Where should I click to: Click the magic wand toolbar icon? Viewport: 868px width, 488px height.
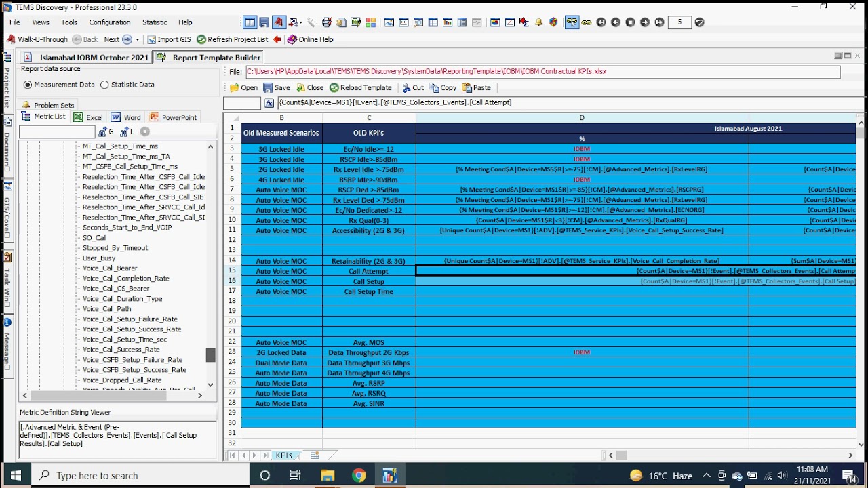point(311,22)
